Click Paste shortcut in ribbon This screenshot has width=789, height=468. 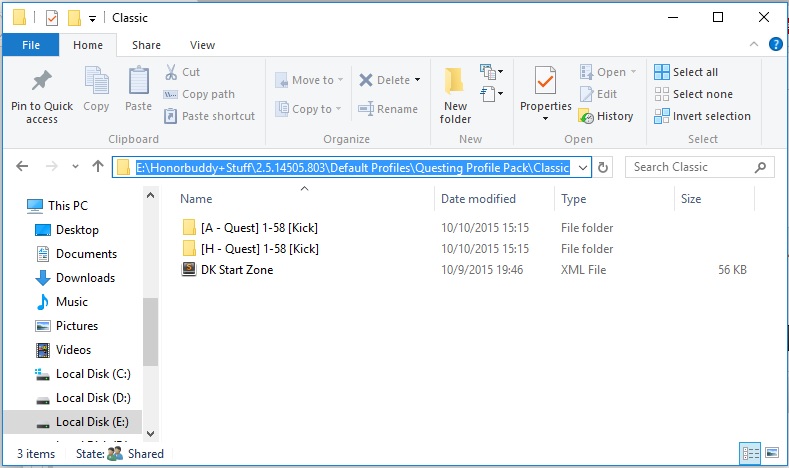tap(209, 116)
